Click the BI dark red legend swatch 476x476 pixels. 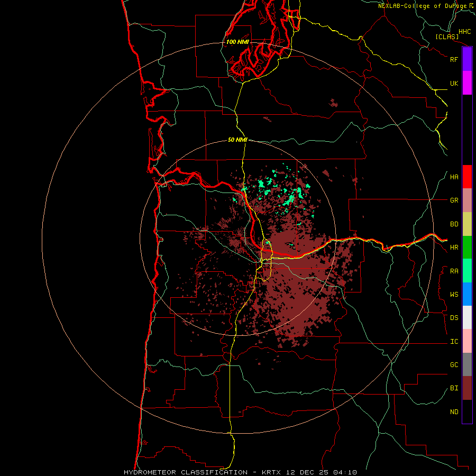467,388
